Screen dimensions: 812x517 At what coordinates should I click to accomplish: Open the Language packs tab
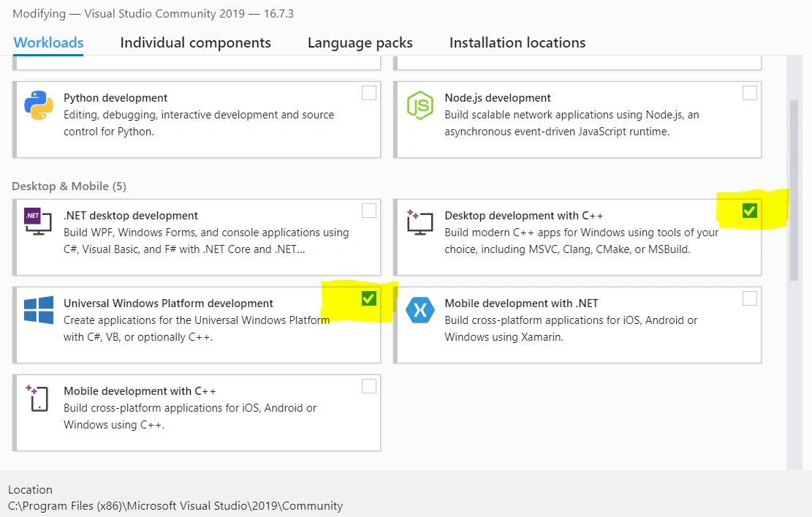click(x=360, y=43)
